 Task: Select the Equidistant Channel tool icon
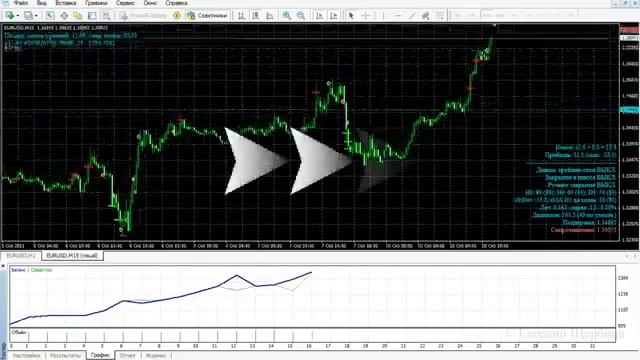(x=426, y=16)
